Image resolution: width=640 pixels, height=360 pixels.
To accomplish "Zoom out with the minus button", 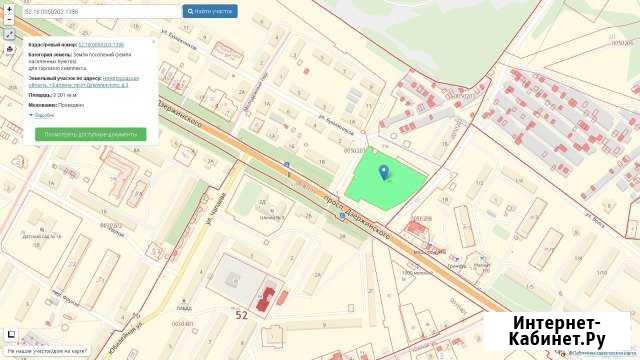I will click(9, 19).
